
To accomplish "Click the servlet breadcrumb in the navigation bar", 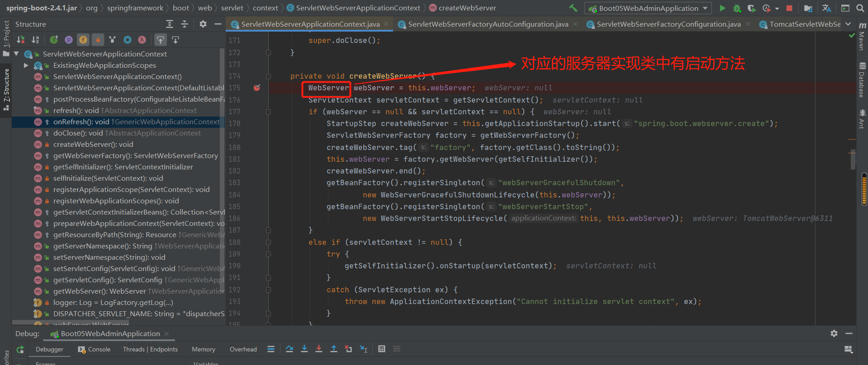I will tap(232, 8).
